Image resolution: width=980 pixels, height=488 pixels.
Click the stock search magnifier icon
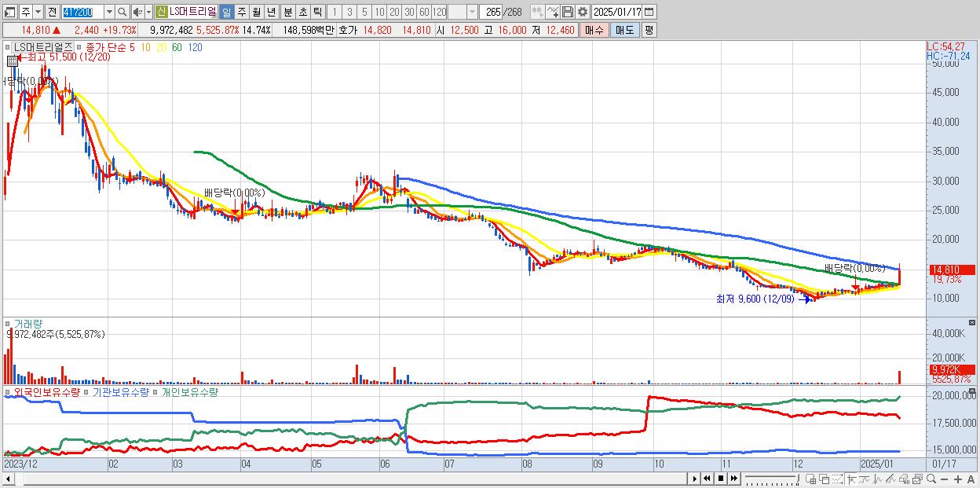click(122, 12)
